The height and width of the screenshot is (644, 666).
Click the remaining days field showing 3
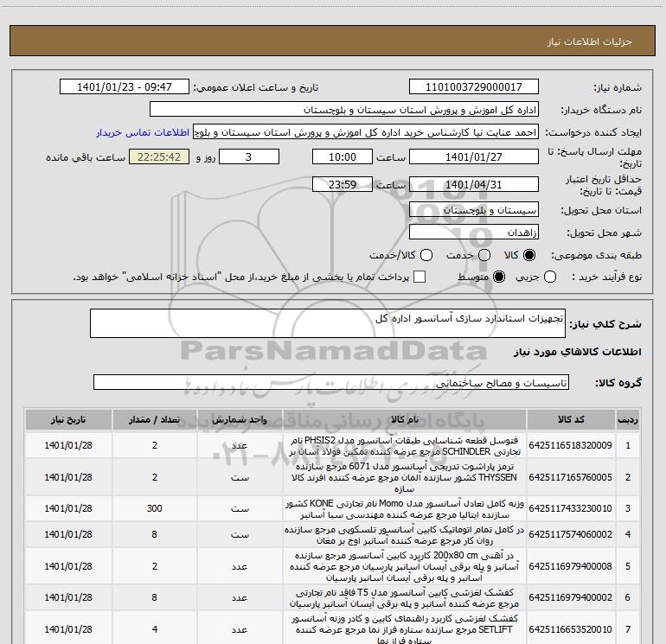point(249,157)
